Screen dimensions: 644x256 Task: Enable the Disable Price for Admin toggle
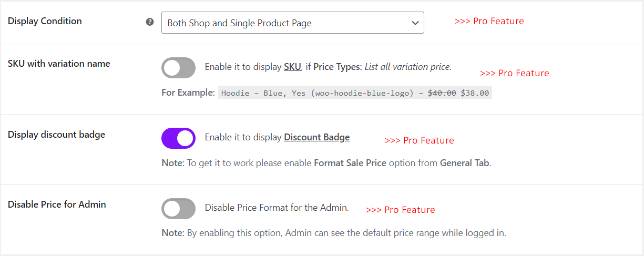pyautogui.click(x=178, y=209)
